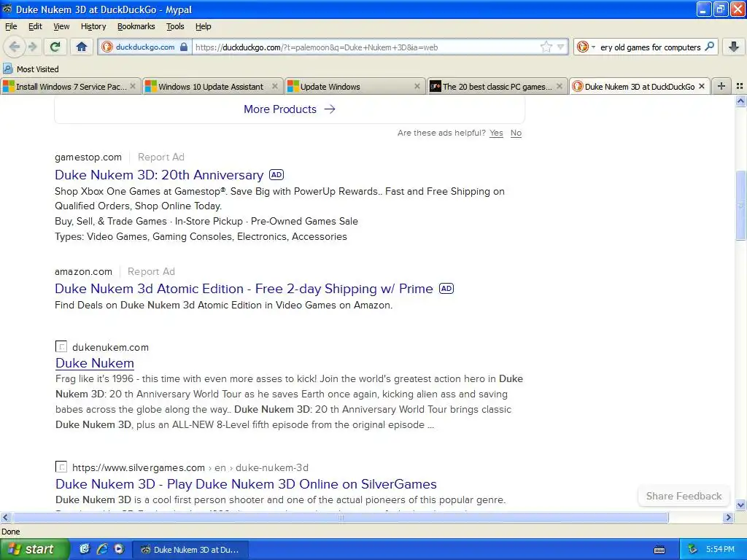
Task: Close the Duke Nukem 3D DuckDuckGo tab
Action: tap(702, 86)
